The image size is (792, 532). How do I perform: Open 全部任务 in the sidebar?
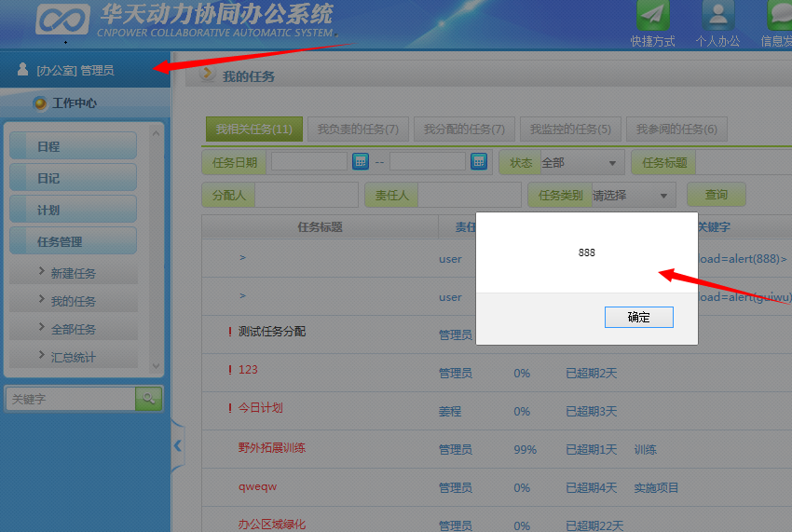(74, 330)
